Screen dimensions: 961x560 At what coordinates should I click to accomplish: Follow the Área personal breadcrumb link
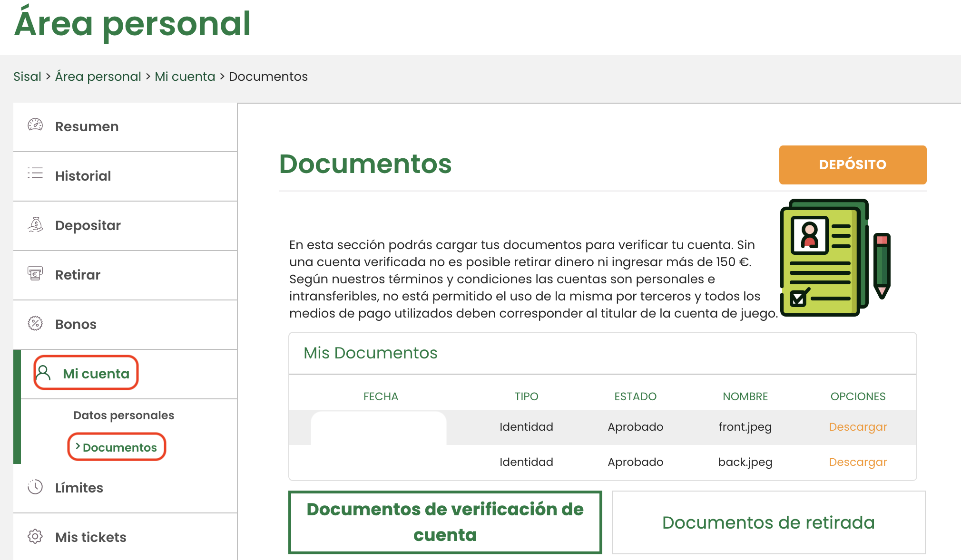pyautogui.click(x=98, y=77)
